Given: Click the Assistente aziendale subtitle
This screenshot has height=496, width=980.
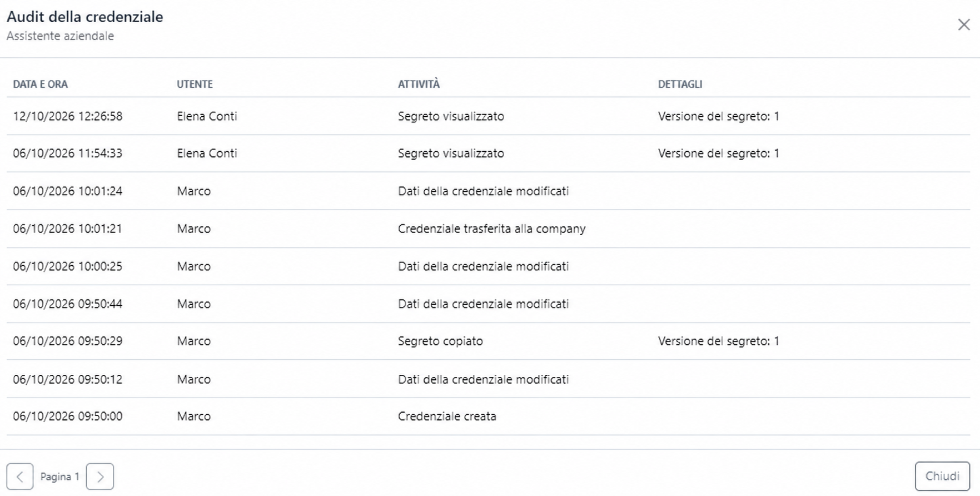Looking at the screenshot, I should point(60,36).
